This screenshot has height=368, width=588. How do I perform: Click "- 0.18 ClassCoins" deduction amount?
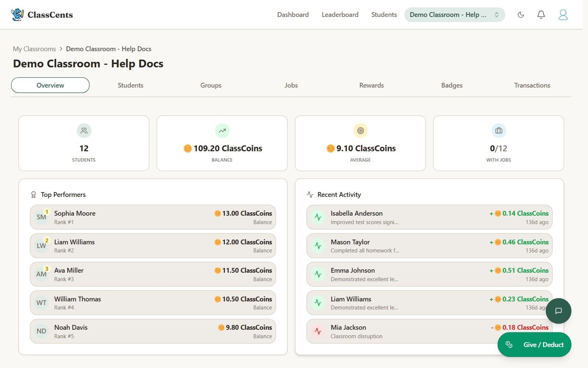pos(520,328)
